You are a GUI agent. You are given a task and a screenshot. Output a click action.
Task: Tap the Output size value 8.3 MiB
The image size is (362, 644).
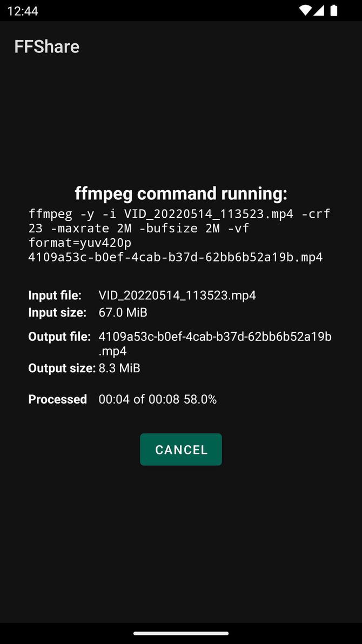coord(119,368)
